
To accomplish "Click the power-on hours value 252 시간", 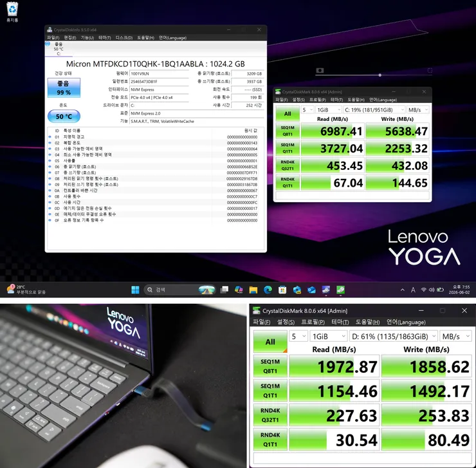I will (x=247, y=105).
